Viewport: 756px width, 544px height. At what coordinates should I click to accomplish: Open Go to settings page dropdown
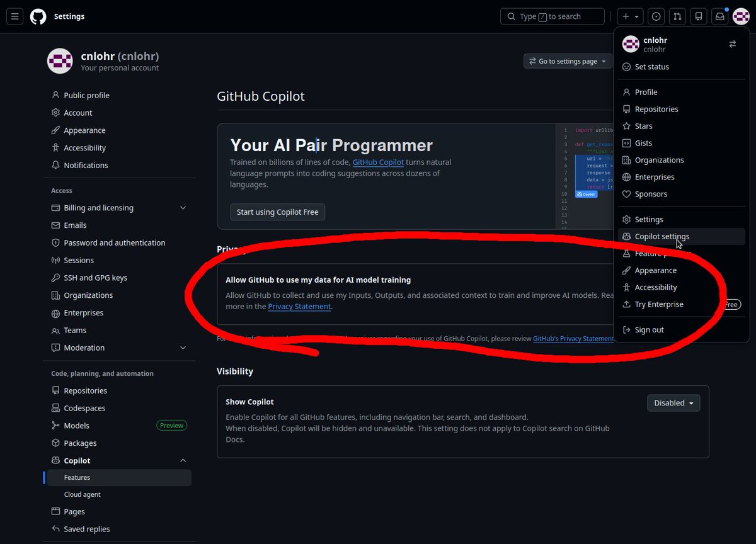tap(568, 61)
